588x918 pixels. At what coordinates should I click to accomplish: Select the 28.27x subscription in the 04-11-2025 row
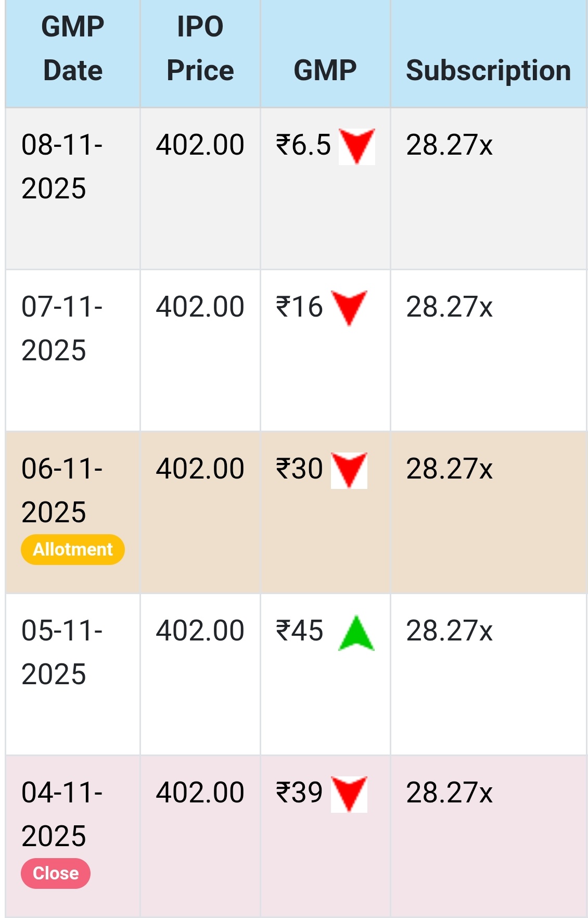click(449, 793)
